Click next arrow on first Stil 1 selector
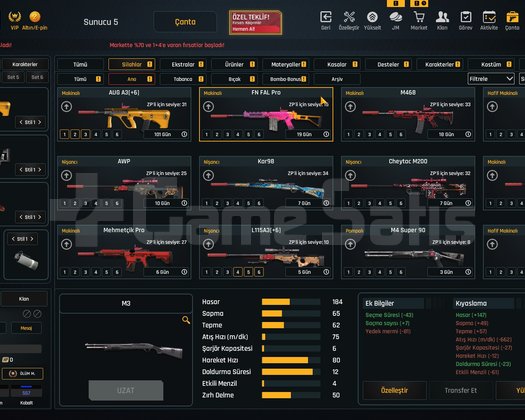The image size is (525, 420). (x=40, y=122)
